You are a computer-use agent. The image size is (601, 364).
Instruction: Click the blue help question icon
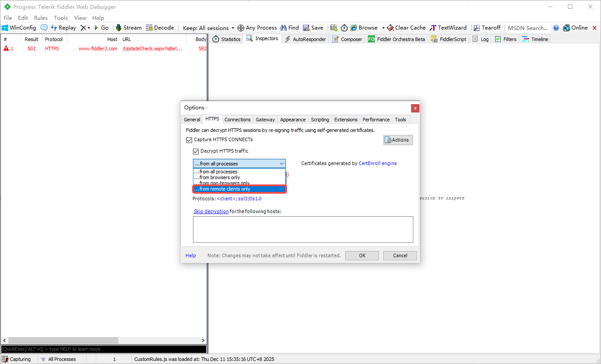click(556, 28)
